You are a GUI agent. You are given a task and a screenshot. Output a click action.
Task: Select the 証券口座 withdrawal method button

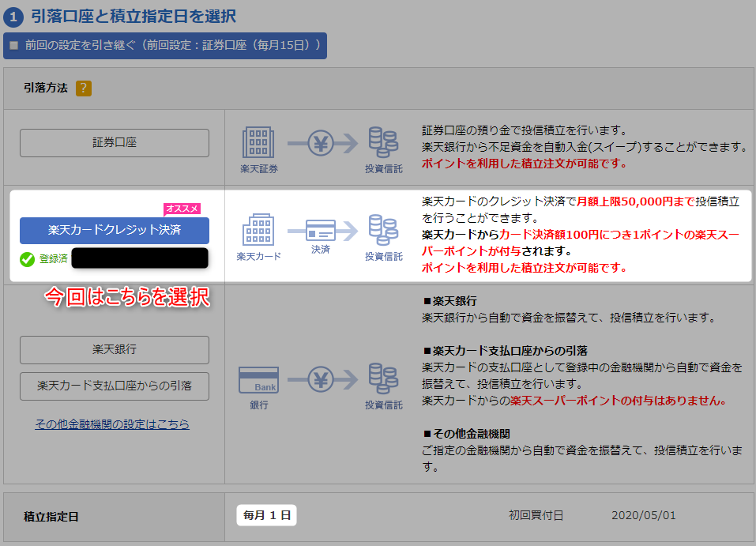[115, 143]
